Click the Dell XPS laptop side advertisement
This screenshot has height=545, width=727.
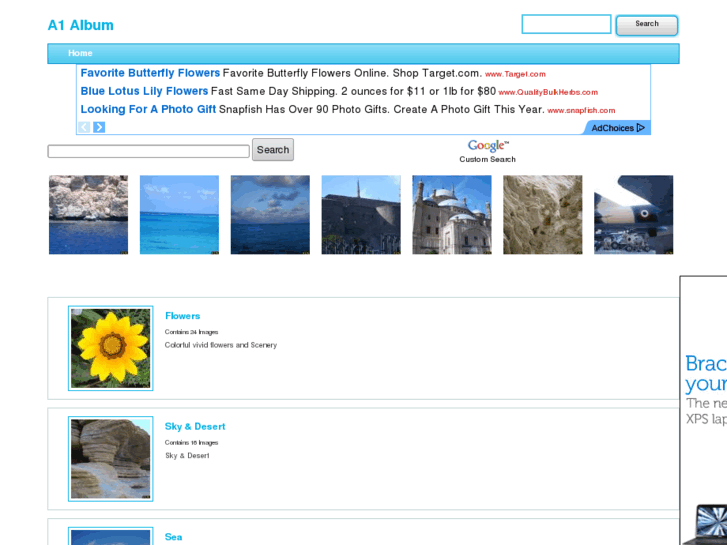[704, 410]
